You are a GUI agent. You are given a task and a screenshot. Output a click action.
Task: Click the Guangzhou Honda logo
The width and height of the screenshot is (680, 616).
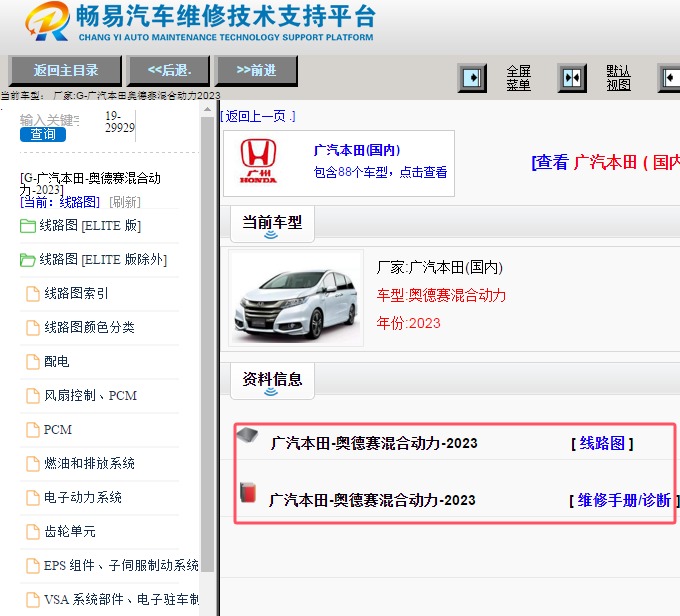pos(258,161)
